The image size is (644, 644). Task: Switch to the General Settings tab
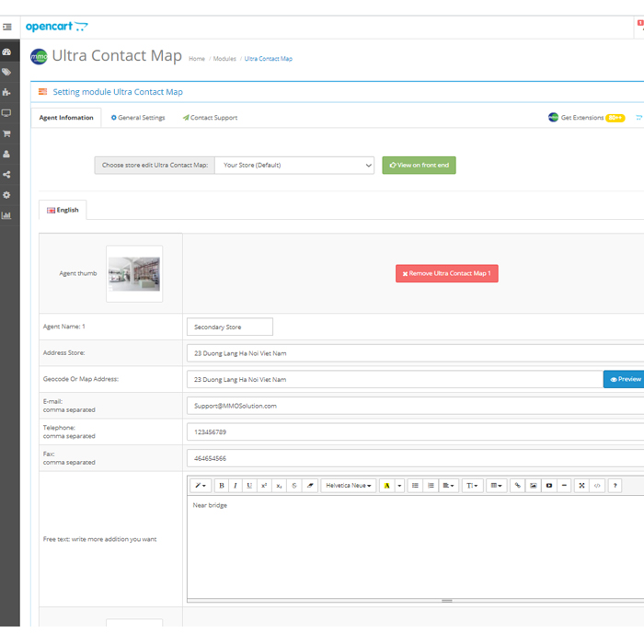pyautogui.click(x=138, y=118)
